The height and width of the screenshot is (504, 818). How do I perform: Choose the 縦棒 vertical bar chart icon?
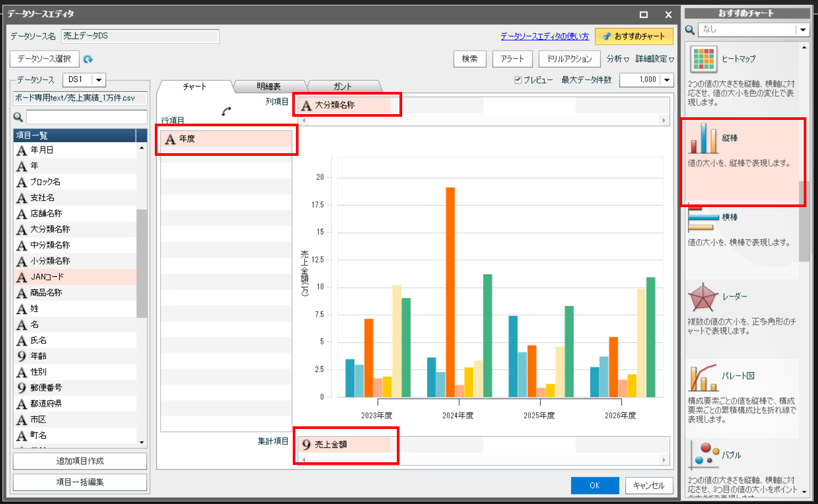click(703, 138)
